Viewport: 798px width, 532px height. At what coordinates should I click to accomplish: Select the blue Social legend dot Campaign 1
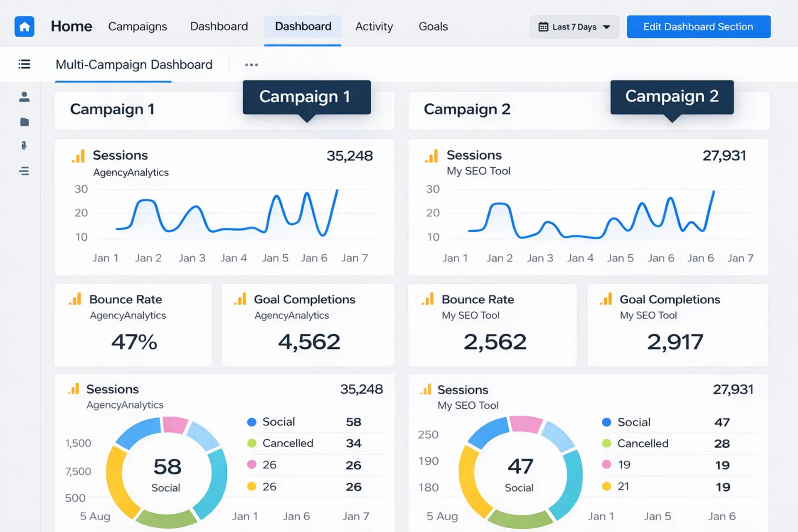point(251,422)
